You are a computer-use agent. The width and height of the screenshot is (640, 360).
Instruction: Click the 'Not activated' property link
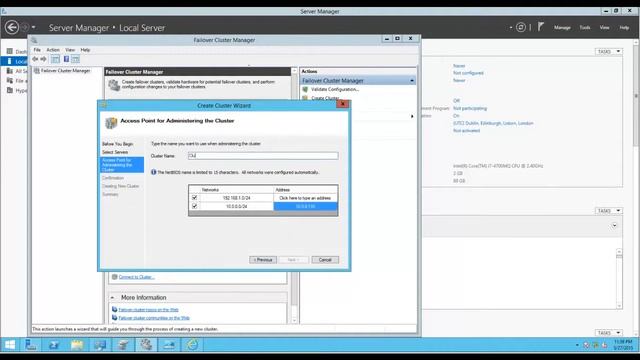[467, 131]
